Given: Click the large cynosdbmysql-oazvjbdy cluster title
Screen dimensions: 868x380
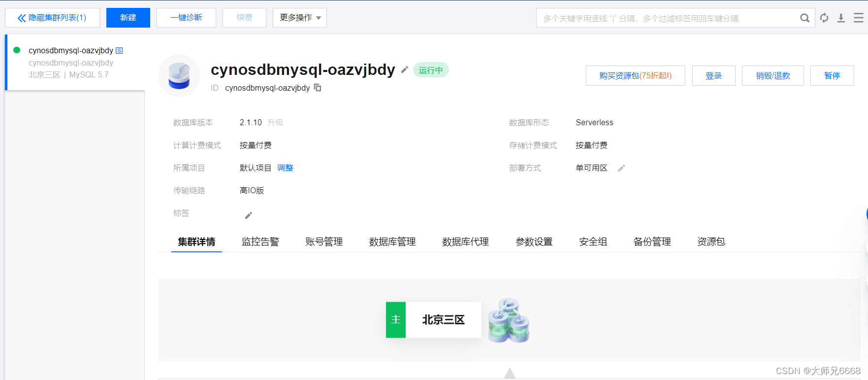Looking at the screenshot, I should pos(303,69).
